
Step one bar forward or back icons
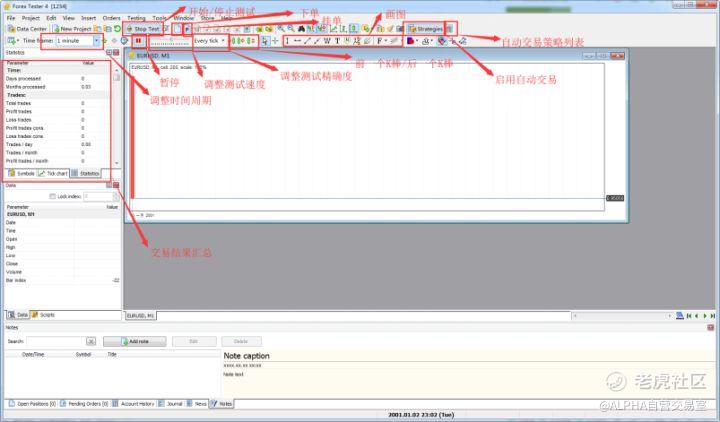point(243,41)
